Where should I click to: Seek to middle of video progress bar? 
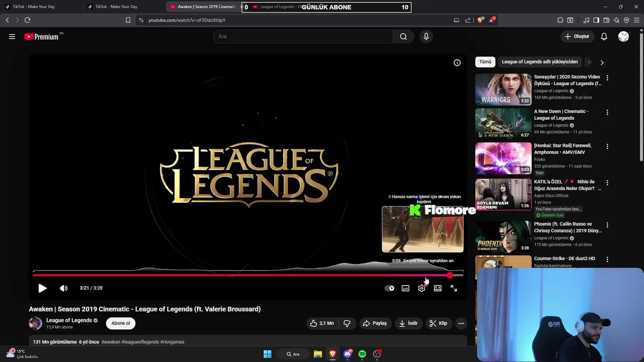[x=248, y=275]
